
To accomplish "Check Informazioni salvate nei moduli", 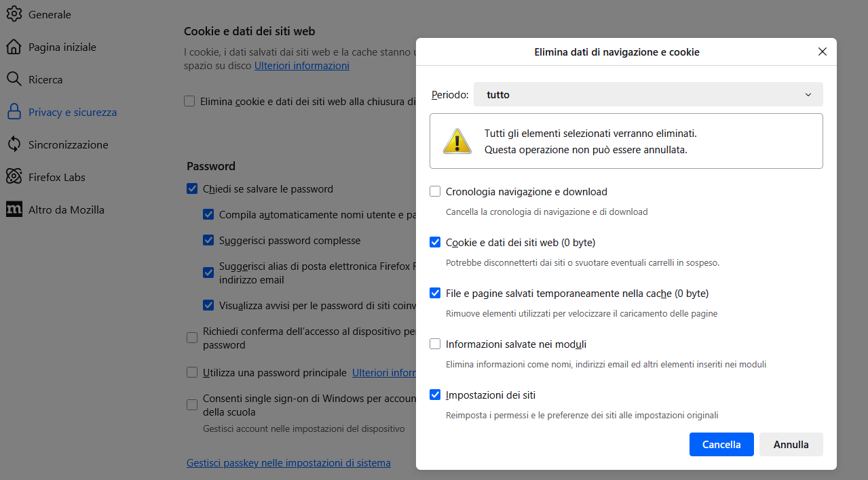I will (x=435, y=344).
